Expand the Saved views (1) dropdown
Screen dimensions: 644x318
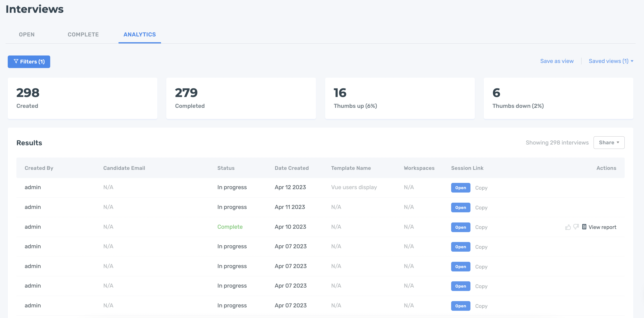pyautogui.click(x=610, y=61)
